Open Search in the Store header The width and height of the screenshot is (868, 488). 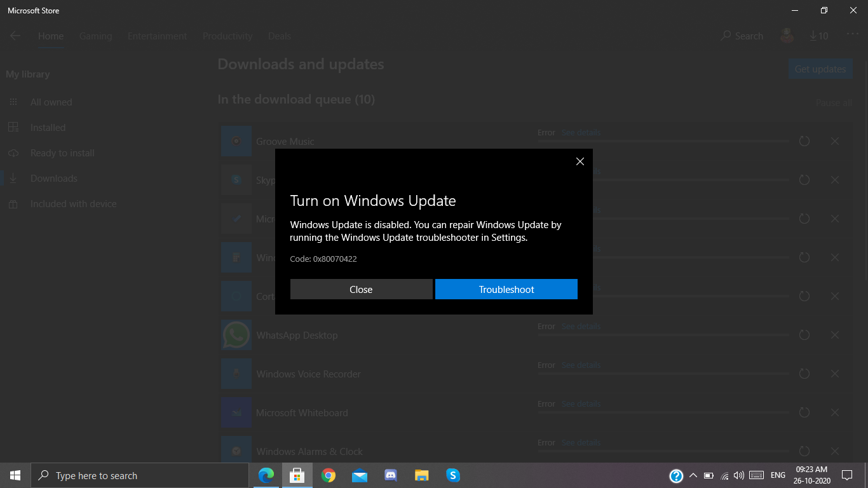pyautogui.click(x=742, y=36)
